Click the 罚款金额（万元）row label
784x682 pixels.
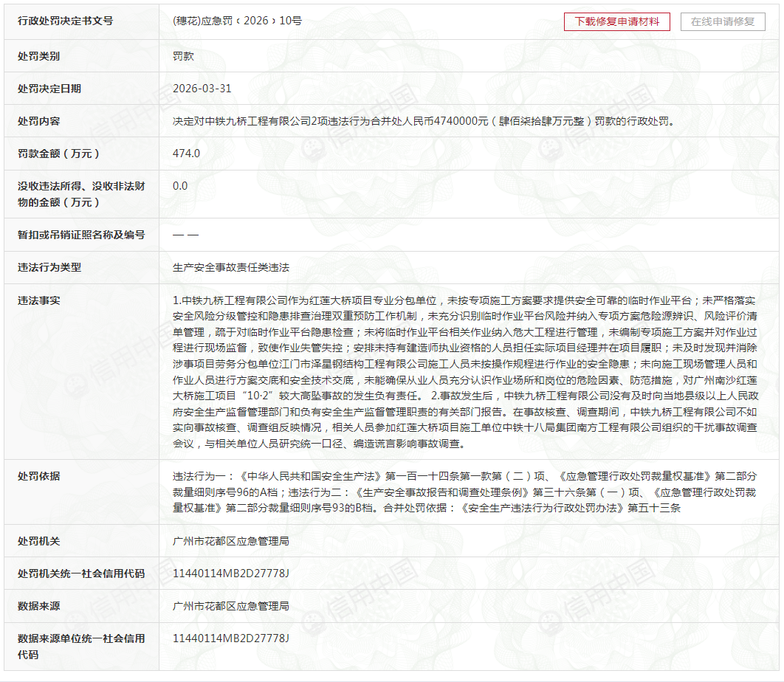[58, 154]
